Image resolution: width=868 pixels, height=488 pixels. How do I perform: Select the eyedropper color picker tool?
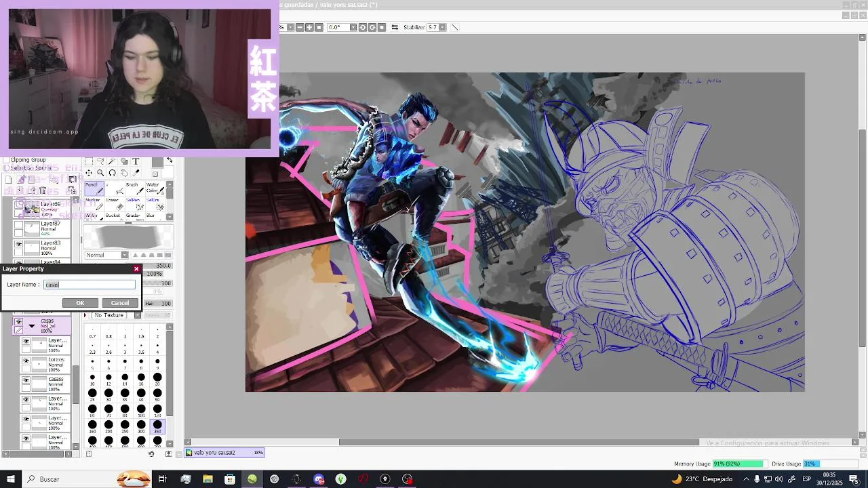[136, 173]
